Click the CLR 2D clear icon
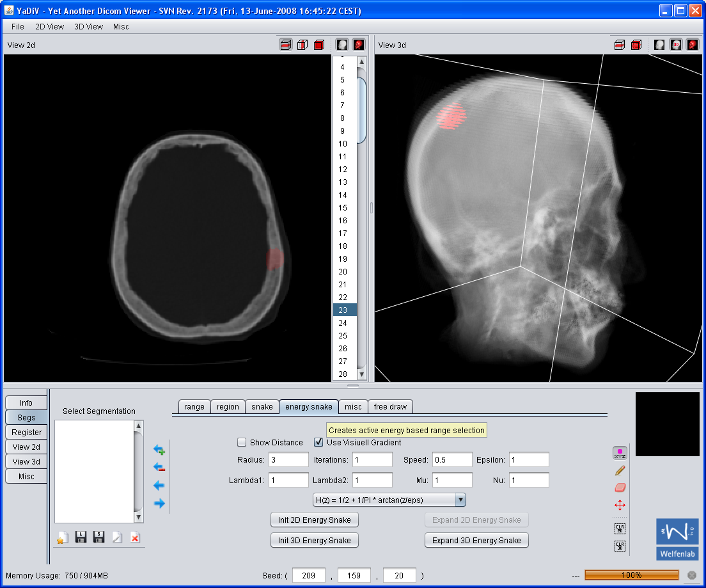706x588 pixels. (x=619, y=528)
